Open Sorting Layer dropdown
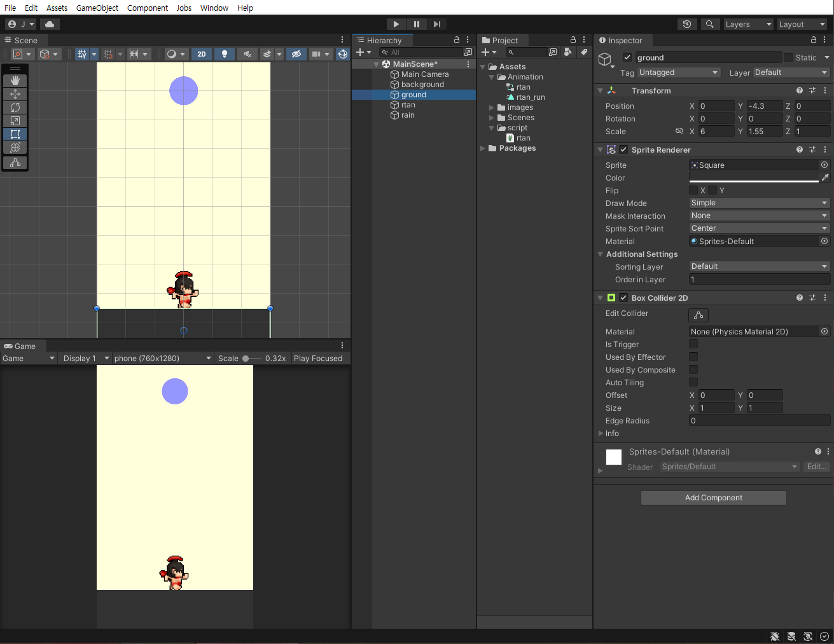This screenshot has width=834, height=644. (760, 266)
